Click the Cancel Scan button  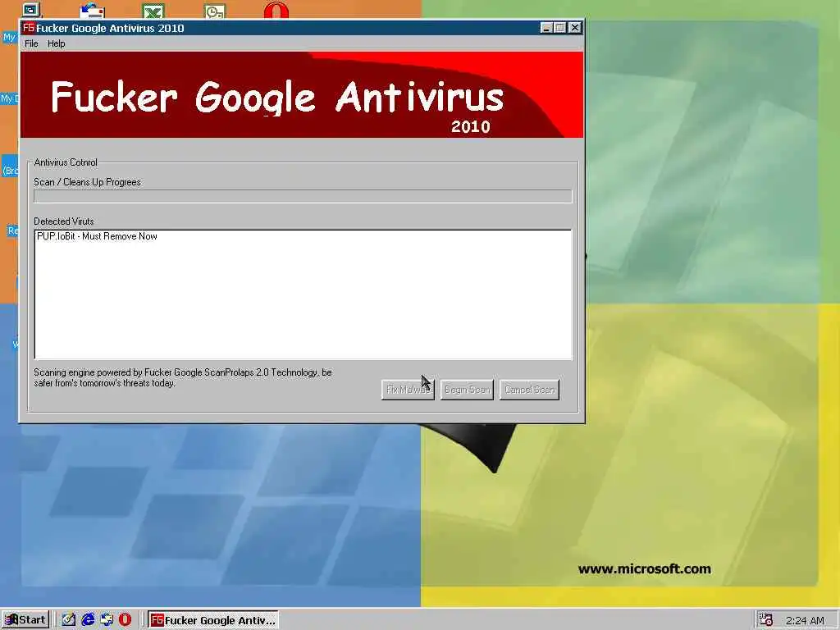coord(529,390)
